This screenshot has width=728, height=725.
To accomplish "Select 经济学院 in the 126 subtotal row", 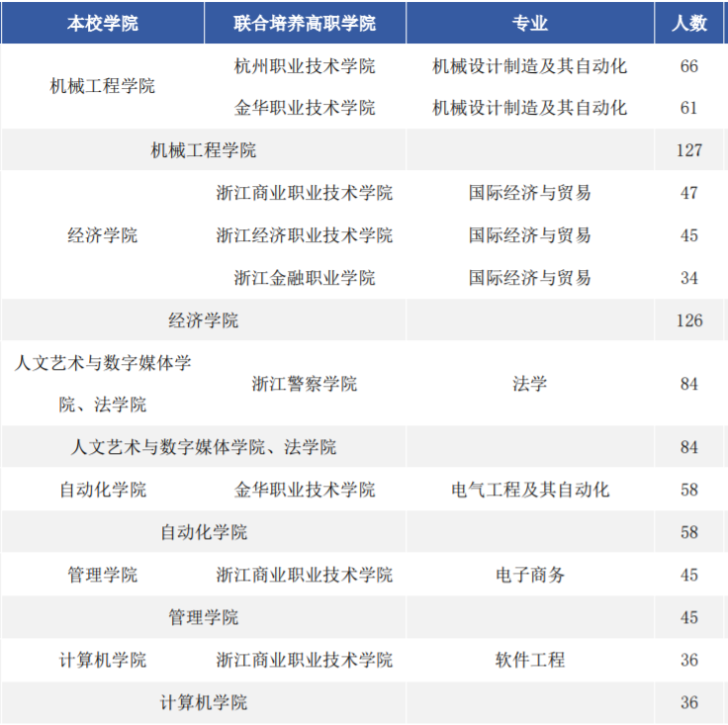I will pos(204,320).
